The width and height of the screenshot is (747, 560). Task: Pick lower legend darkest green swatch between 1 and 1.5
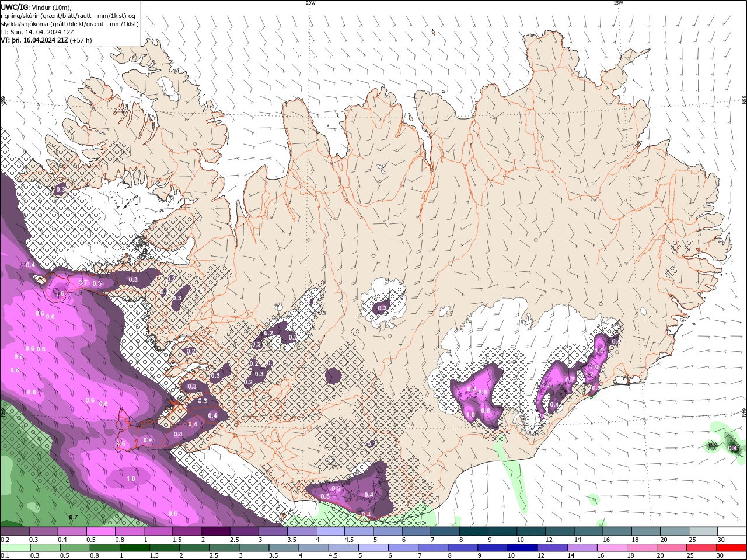pyautogui.click(x=134, y=548)
